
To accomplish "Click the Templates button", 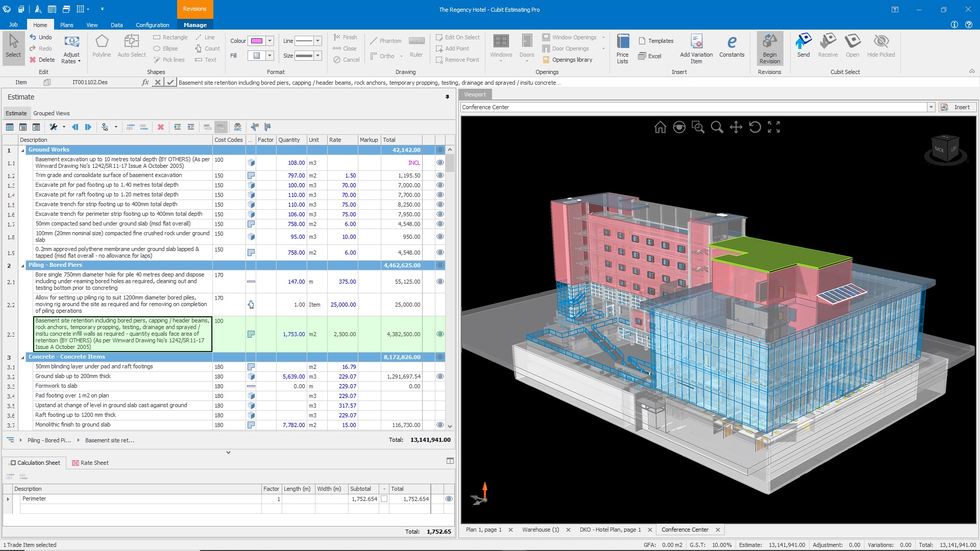I will pos(656,41).
